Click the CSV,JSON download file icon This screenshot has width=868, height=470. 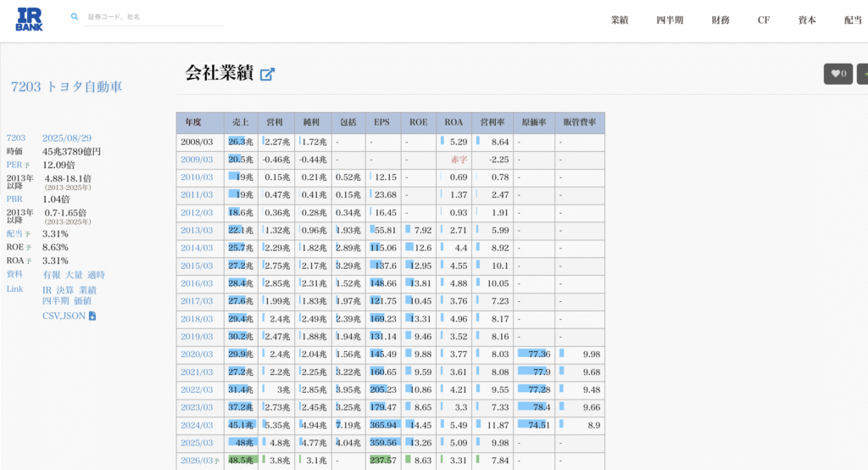pyautogui.click(x=92, y=316)
